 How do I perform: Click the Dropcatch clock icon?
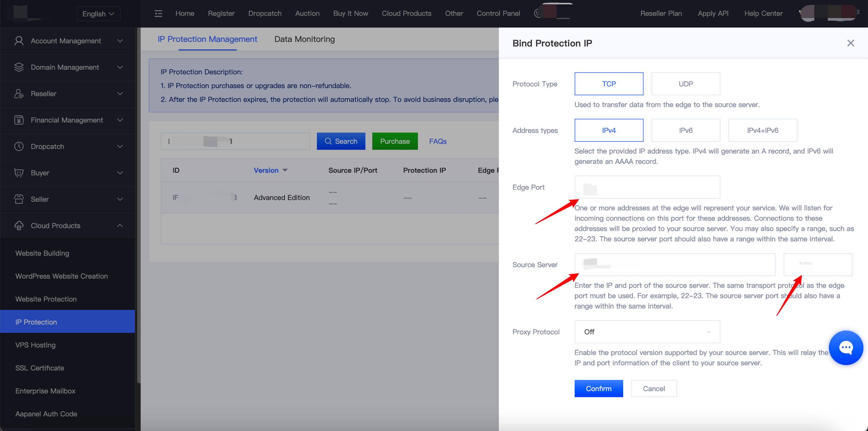[x=19, y=146]
